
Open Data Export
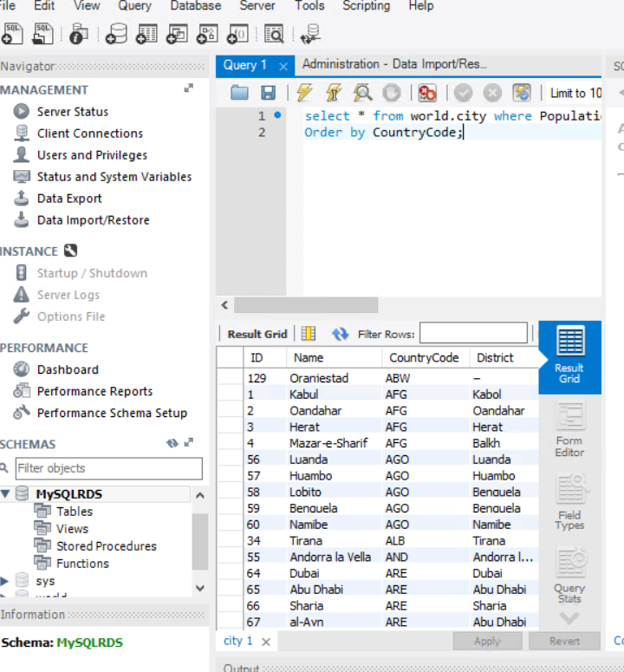[x=69, y=199]
